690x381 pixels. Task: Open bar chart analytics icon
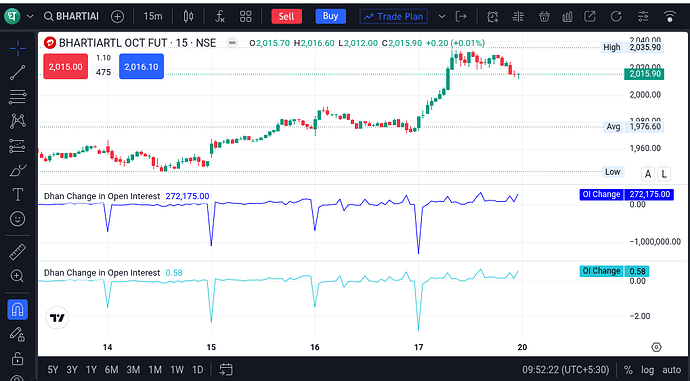[567, 17]
